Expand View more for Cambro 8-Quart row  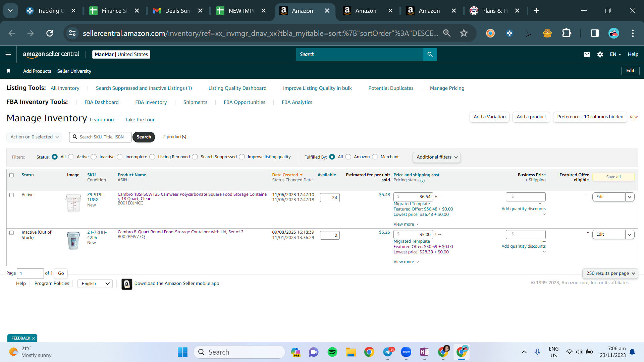pos(406,262)
